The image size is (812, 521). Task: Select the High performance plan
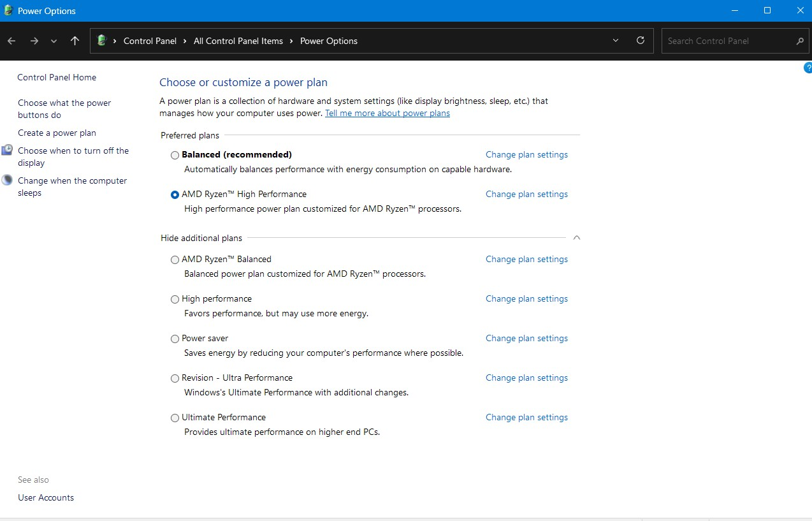point(175,299)
